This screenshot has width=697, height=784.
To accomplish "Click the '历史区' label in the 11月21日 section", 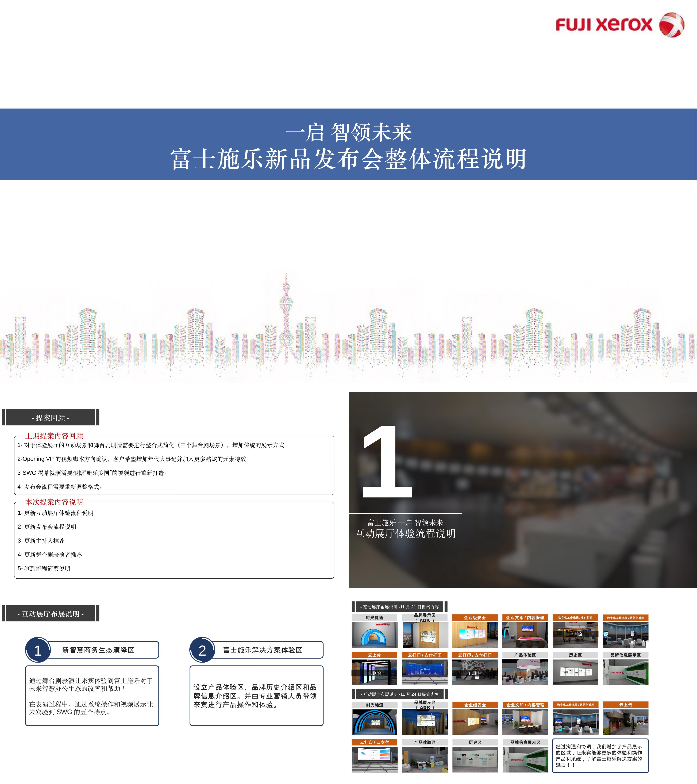I will [575, 655].
